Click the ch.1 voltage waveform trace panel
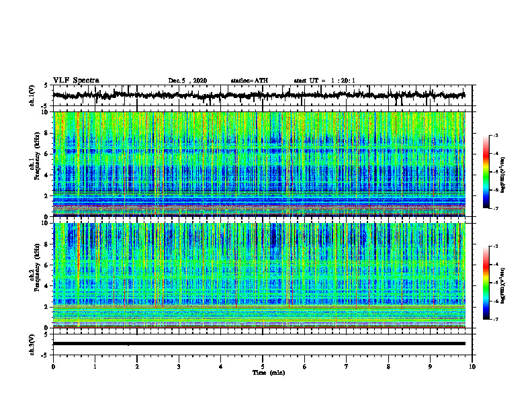The width and height of the screenshot is (532, 411). pyautogui.click(x=263, y=95)
